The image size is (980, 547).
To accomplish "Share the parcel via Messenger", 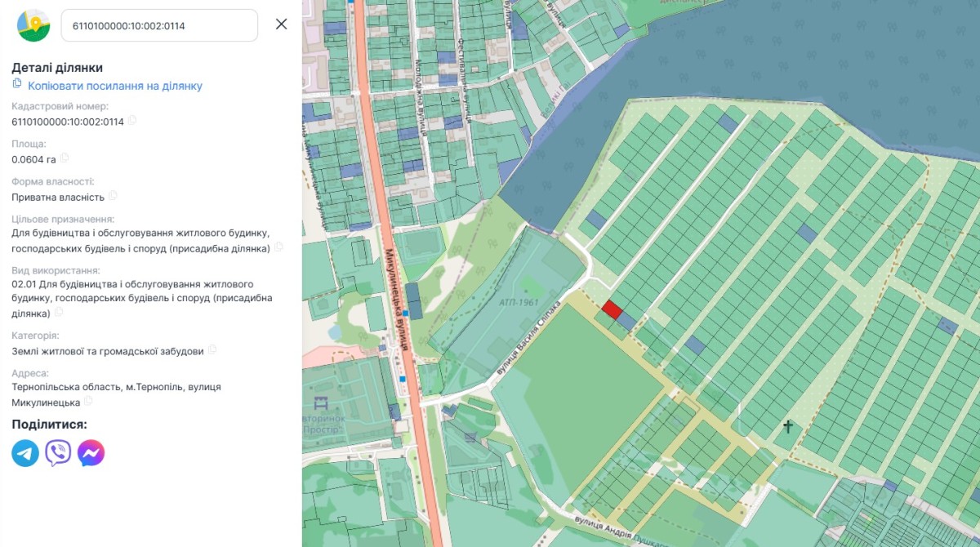I will pyautogui.click(x=91, y=453).
